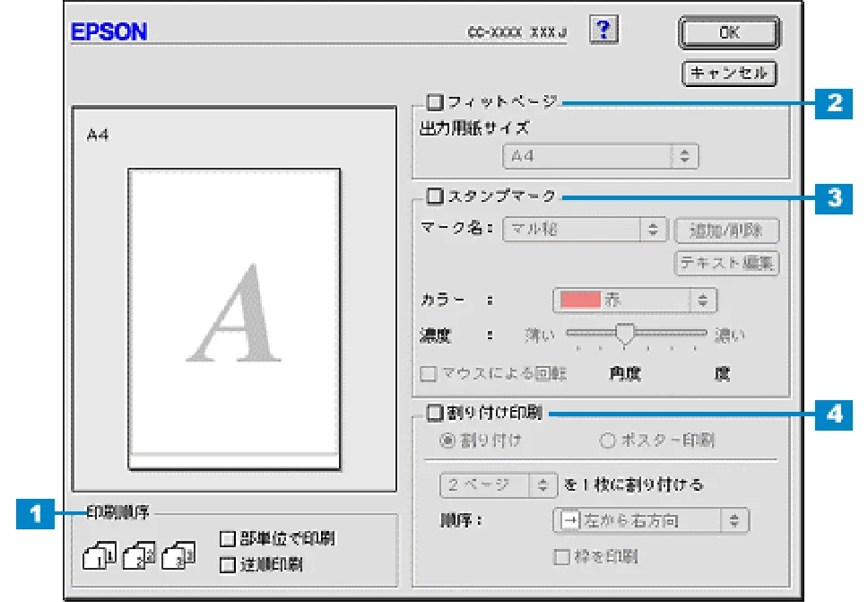
Task: Select the 割り付け radio button
Action: (447, 441)
